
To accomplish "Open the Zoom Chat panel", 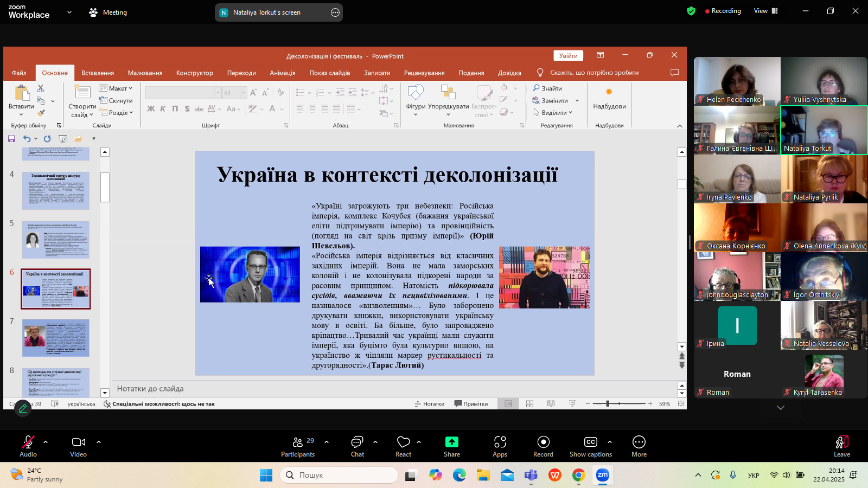I will [x=357, y=446].
